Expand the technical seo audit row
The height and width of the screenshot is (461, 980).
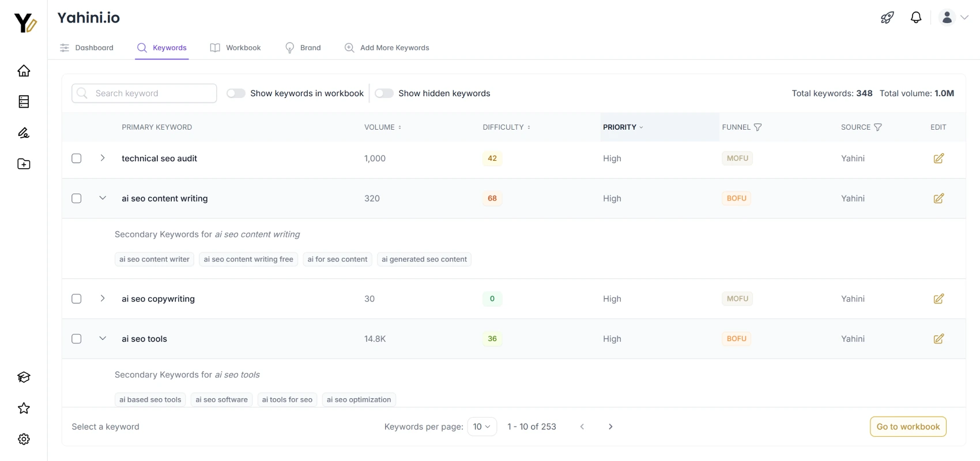pos(103,158)
